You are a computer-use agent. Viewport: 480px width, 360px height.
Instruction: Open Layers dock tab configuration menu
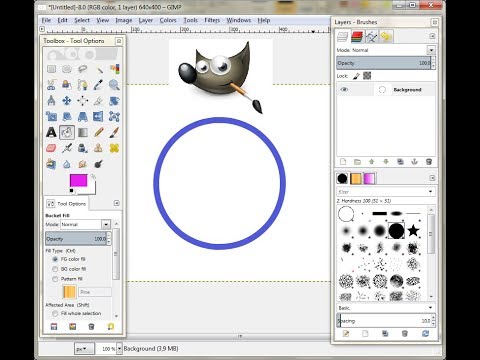432,36
